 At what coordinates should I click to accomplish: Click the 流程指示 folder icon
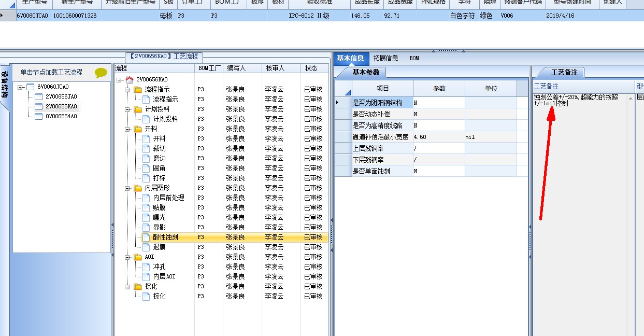(x=138, y=89)
